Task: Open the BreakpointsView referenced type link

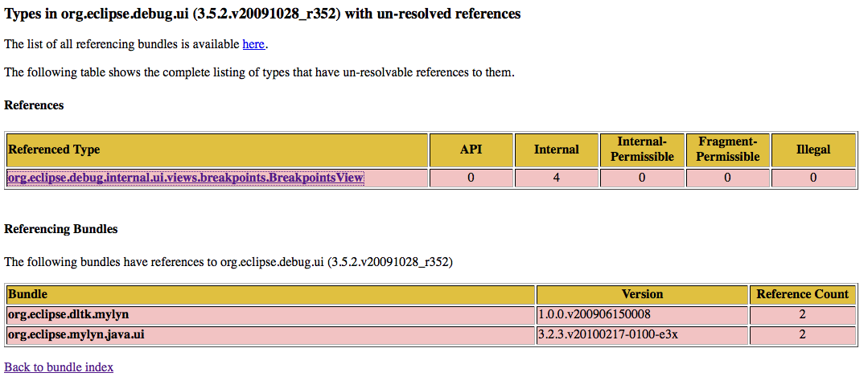Action: (x=186, y=178)
